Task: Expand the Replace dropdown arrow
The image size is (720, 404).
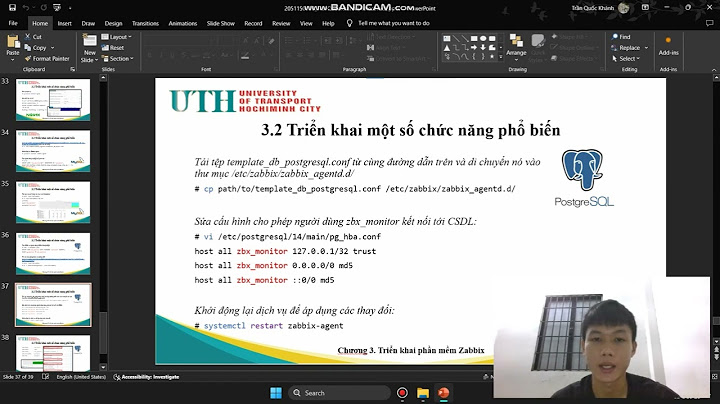Action: pyautogui.click(x=647, y=48)
